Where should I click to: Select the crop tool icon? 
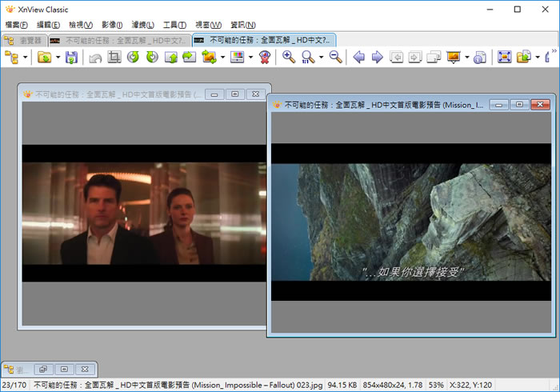click(x=114, y=57)
